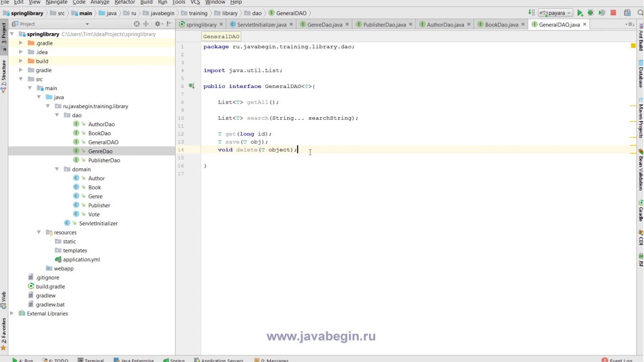Select AuthorDao in the project tree
This screenshot has width=644, height=362.
(101, 124)
